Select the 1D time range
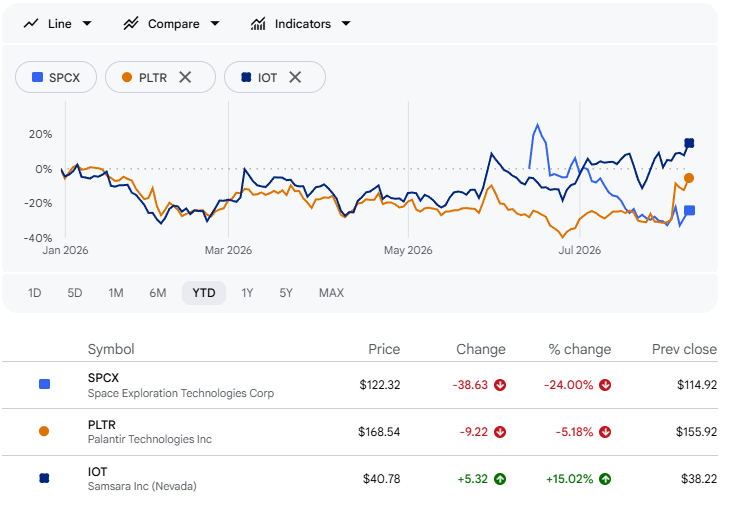 click(34, 293)
